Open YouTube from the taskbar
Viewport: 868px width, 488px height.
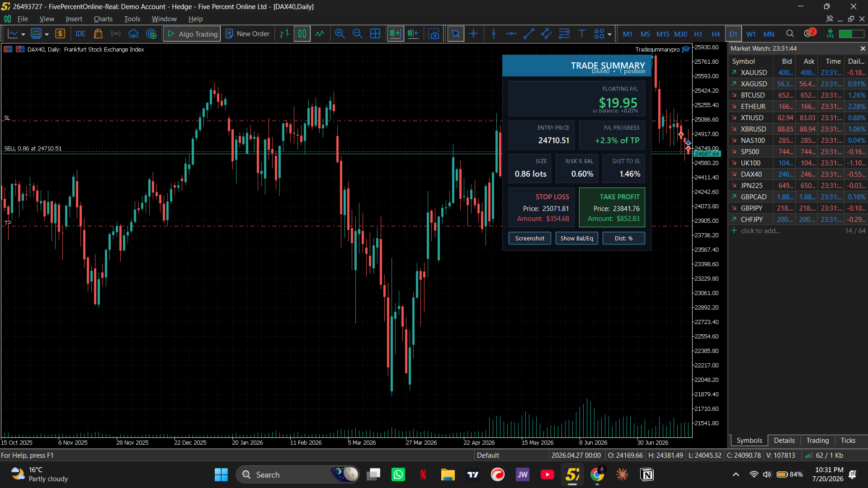pyautogui.click(x=547, y=474)
